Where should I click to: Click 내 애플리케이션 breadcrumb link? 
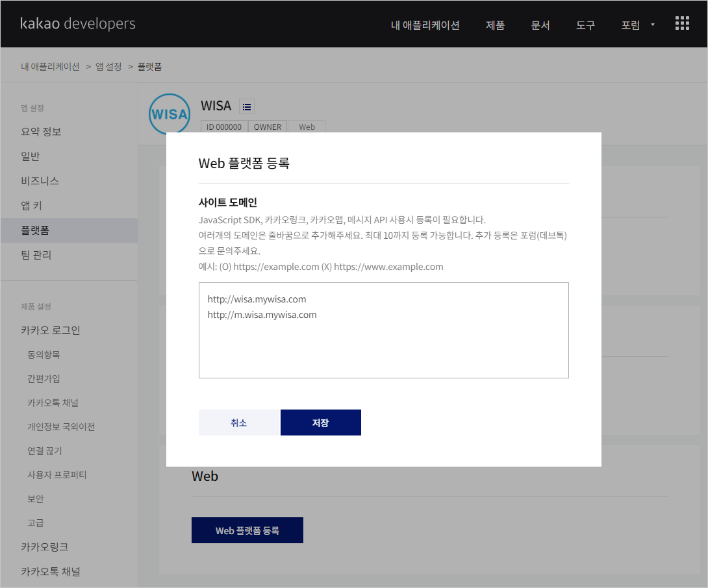[50, 67]
